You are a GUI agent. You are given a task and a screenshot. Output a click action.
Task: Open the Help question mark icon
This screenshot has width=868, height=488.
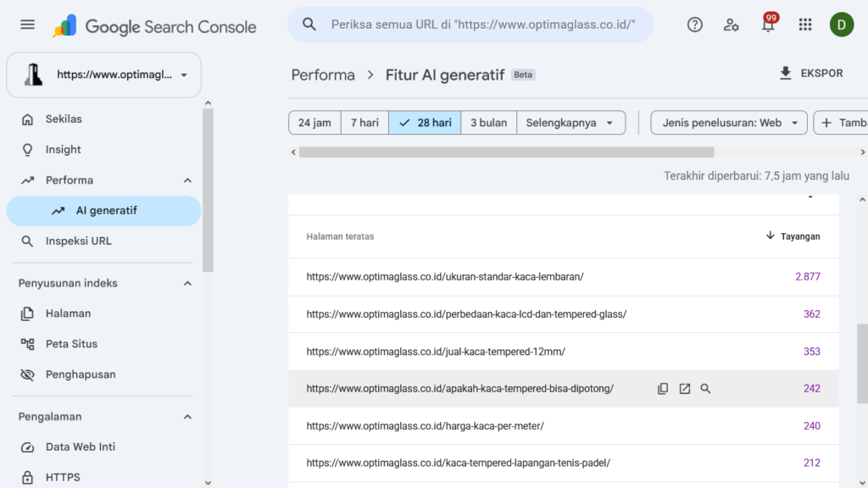pos(695,25)
